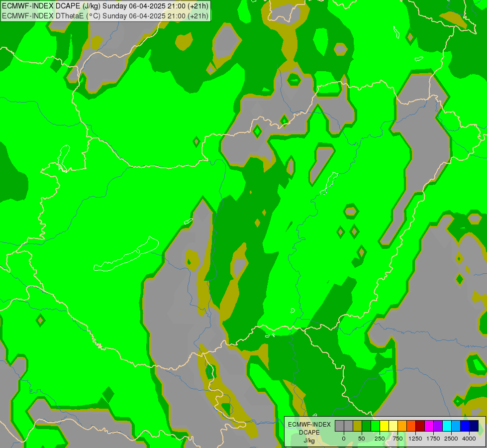The image size is (487, 448).
Task: Select the cyan legend swatch
Action: point(447,426)
